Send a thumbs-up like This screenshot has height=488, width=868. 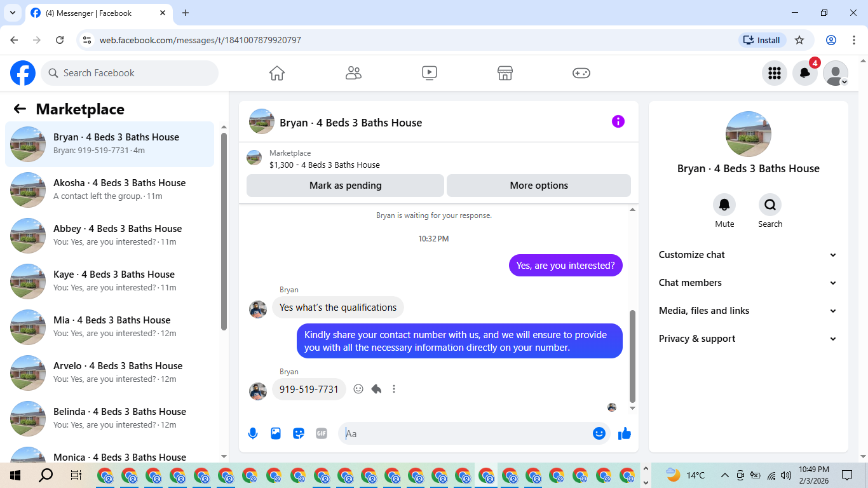point(625,433)
